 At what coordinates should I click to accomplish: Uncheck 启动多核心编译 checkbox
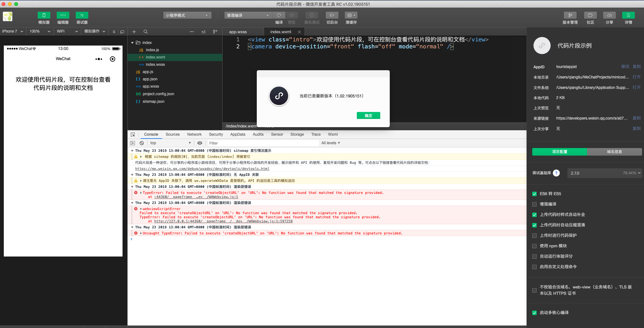tap(534, 313)
